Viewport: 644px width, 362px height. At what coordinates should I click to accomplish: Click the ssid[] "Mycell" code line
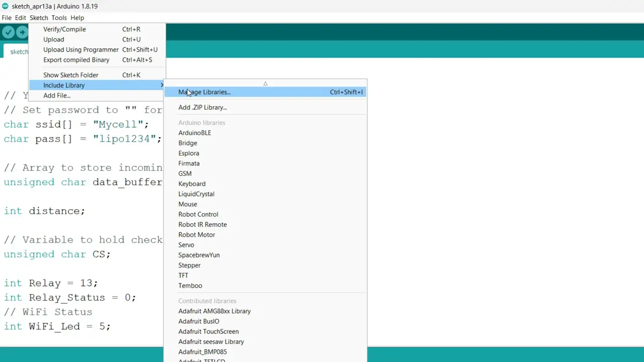click(76, 124)
